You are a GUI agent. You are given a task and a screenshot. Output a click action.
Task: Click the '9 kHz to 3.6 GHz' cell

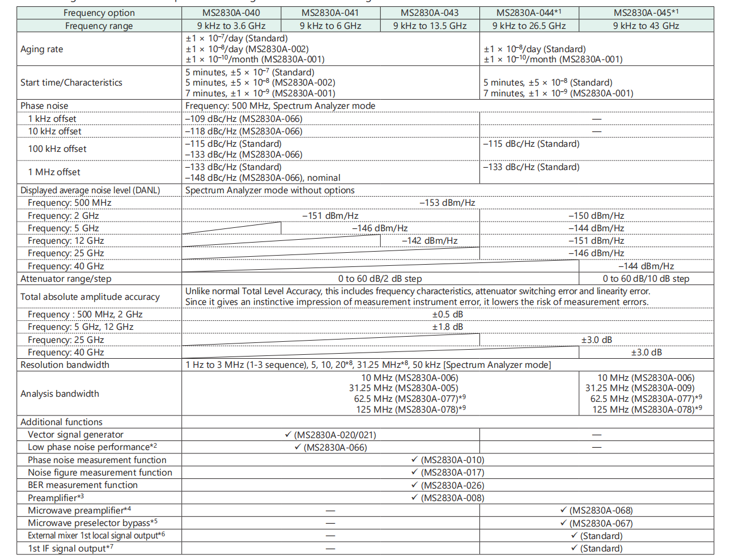click(231, 26)
